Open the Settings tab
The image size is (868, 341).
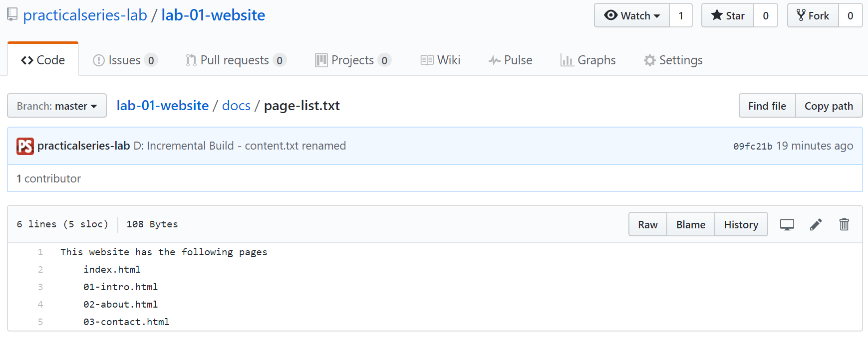click(673, 60)
